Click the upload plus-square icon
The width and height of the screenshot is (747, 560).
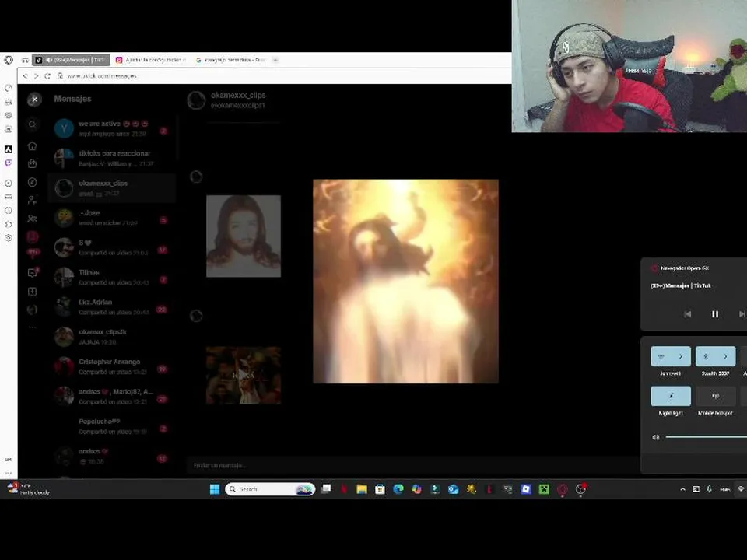(33, 292)
